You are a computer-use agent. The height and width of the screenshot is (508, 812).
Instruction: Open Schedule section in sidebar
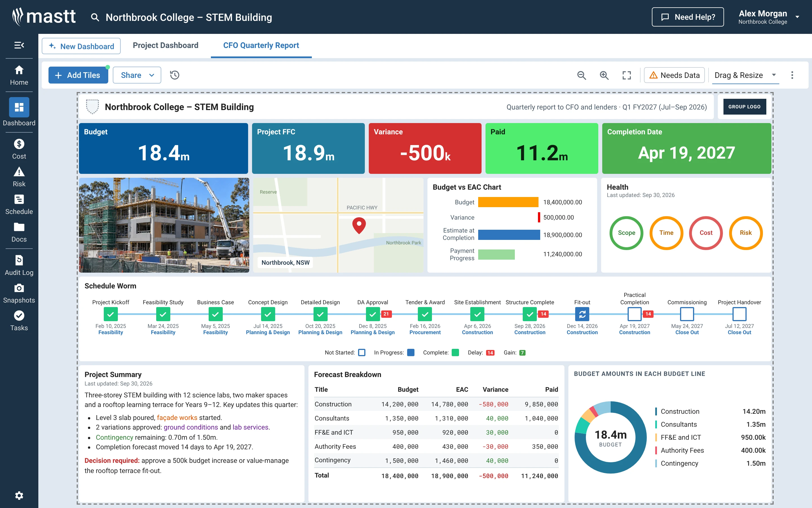pos(19,205)
